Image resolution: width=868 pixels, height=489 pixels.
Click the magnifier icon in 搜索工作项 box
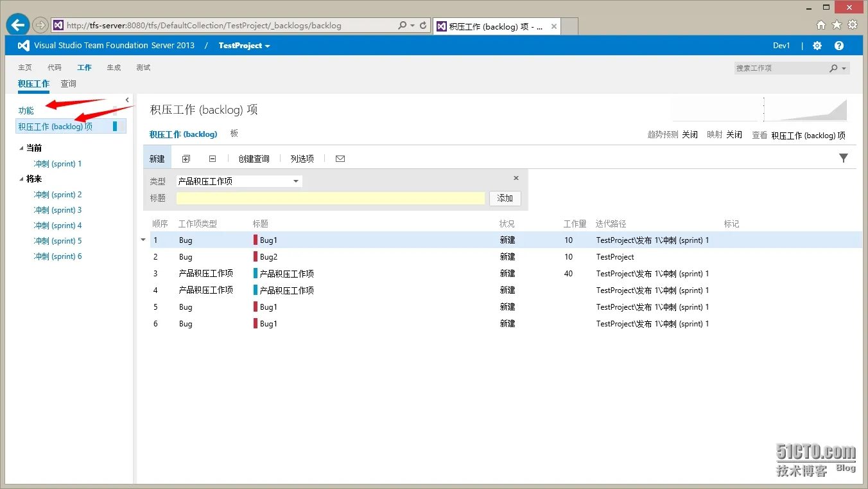point(833,68)
